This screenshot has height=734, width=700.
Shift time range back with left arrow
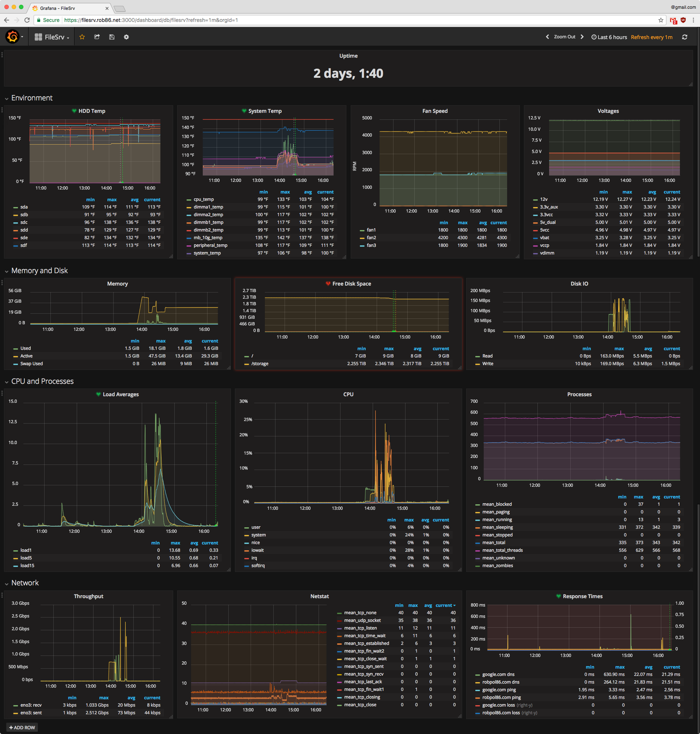click(547, 37)
